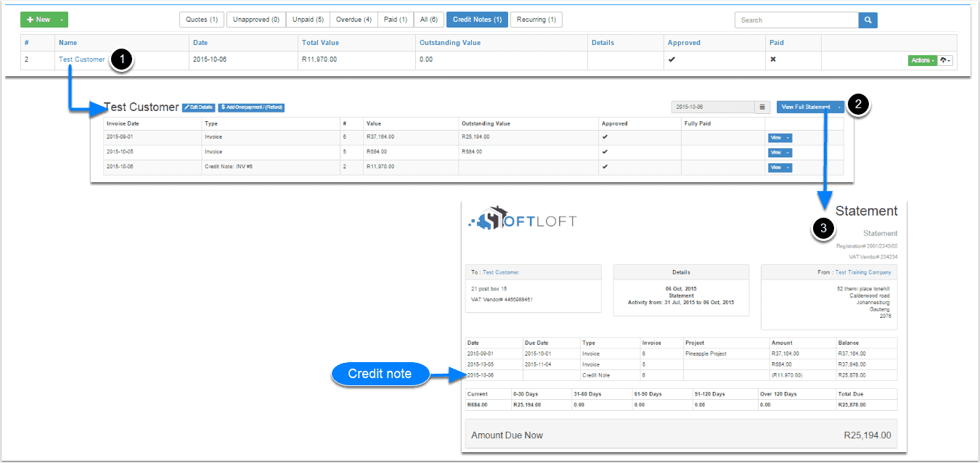The width and height of the screenshot is (980, 463).
Task: Open the Test Customer link in the Name column
Action: coord(81,60)
